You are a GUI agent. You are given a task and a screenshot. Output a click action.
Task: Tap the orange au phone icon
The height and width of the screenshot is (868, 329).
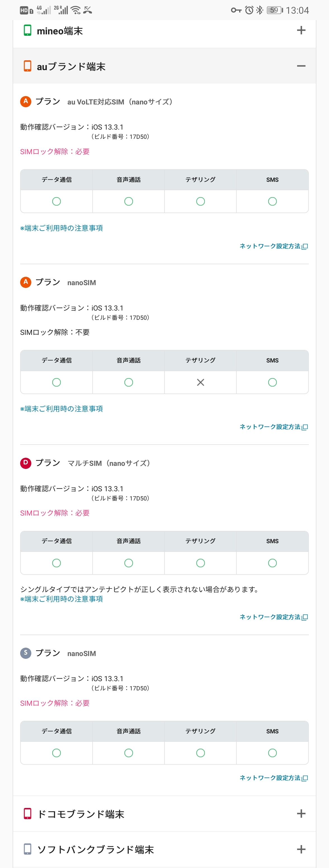point(27,66)
